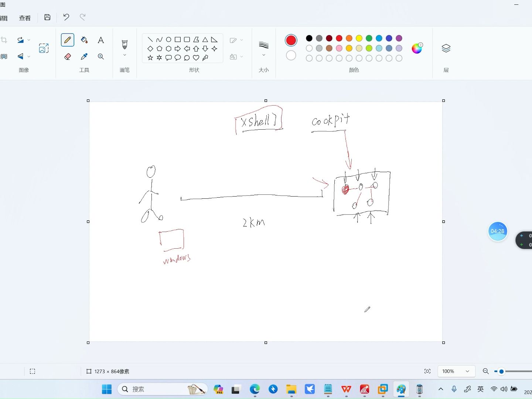Select the Pencil tool
The image size is (532, 399).
(x=68, y=40)
